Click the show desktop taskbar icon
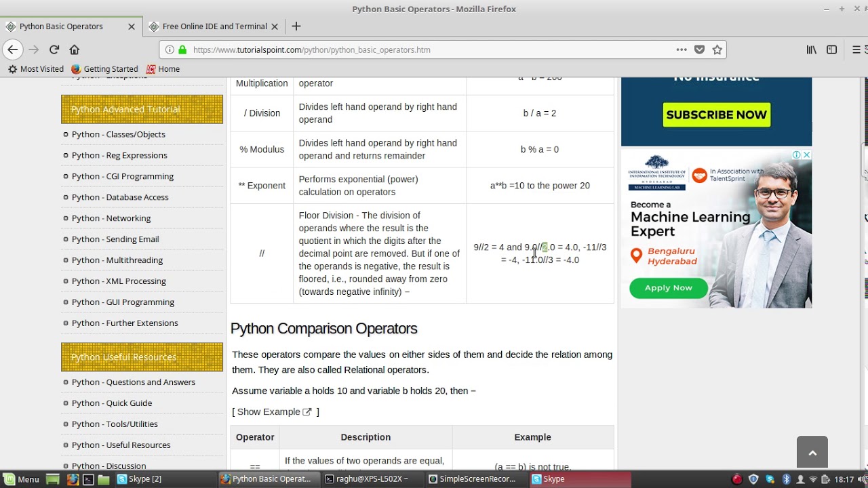Viewport: 868px width, 488px height. coord(53,479)
